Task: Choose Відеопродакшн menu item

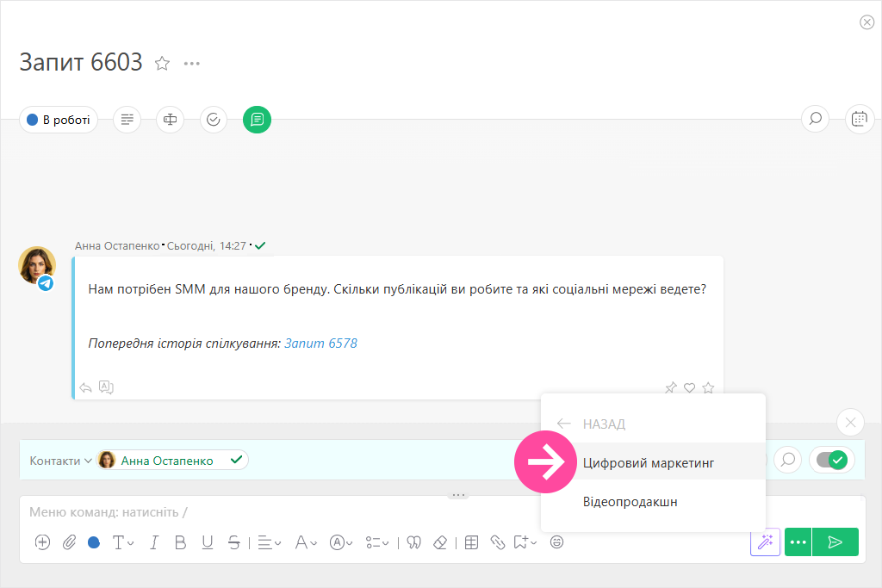Action: [630, 501]
